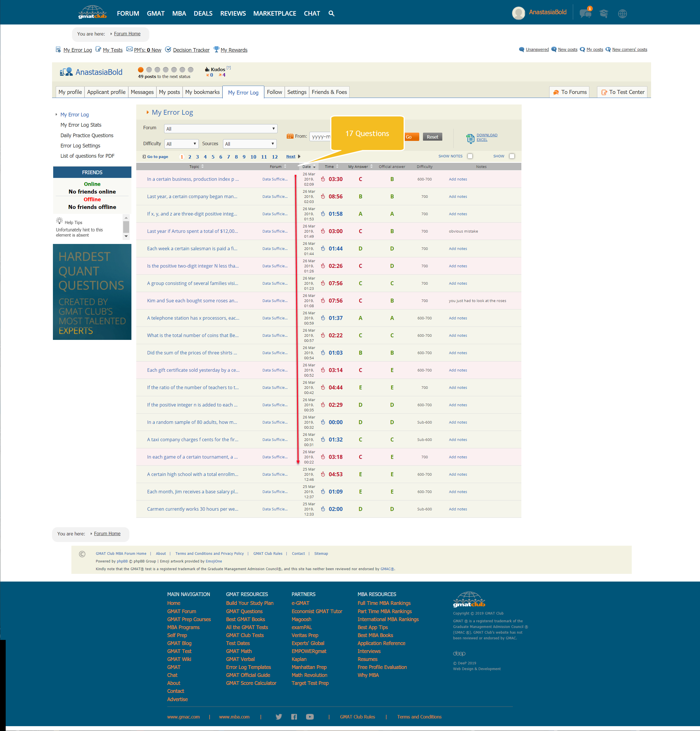700x731 pixels.
Task: Enable the SHOW NOTES checkbox
Action: pyautogui.click(x=470, y=156)
